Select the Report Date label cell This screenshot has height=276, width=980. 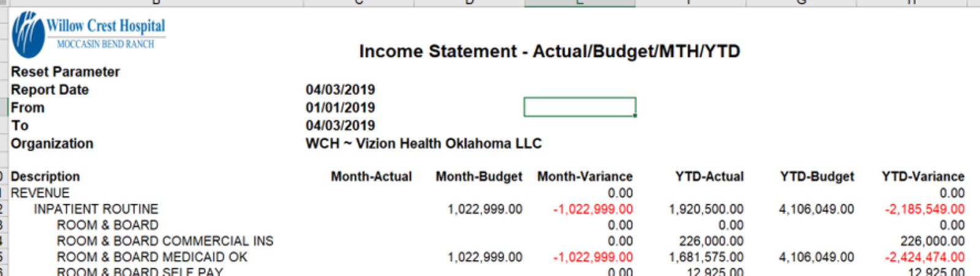pyautogui.click(x=50, y=90)
